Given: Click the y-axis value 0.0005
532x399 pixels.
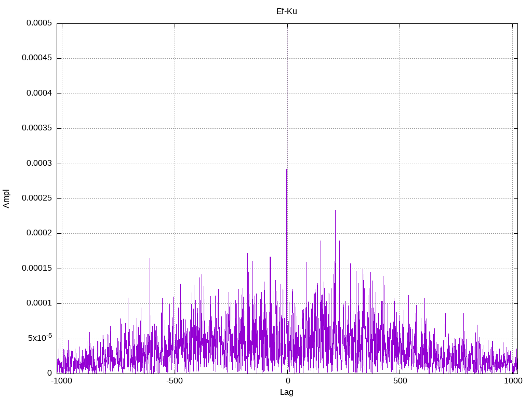Looking at the screenshot, I should click(x=39, y=23).
